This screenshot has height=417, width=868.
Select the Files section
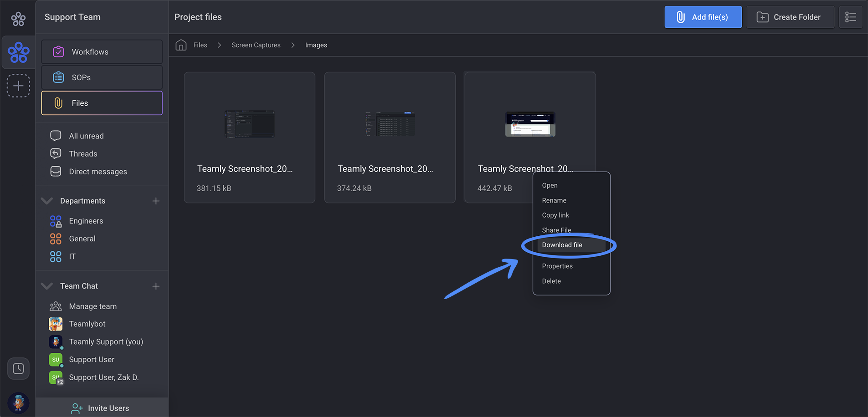tap(102, 103)
